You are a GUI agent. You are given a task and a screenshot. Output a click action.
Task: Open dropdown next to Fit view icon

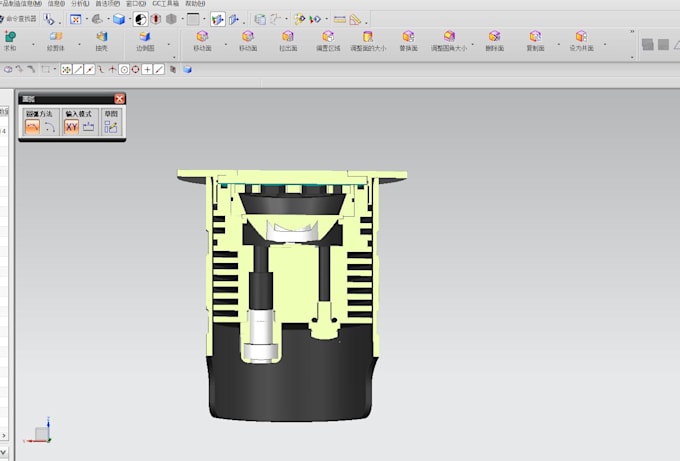tap(86, 20)
